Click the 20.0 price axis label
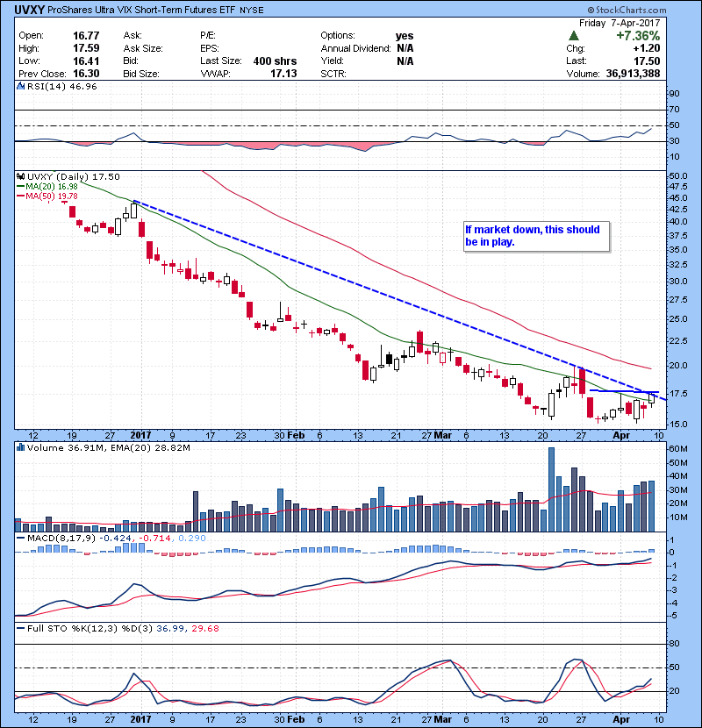The width and height of the screenshot is (702, 728). click(677, 366)
